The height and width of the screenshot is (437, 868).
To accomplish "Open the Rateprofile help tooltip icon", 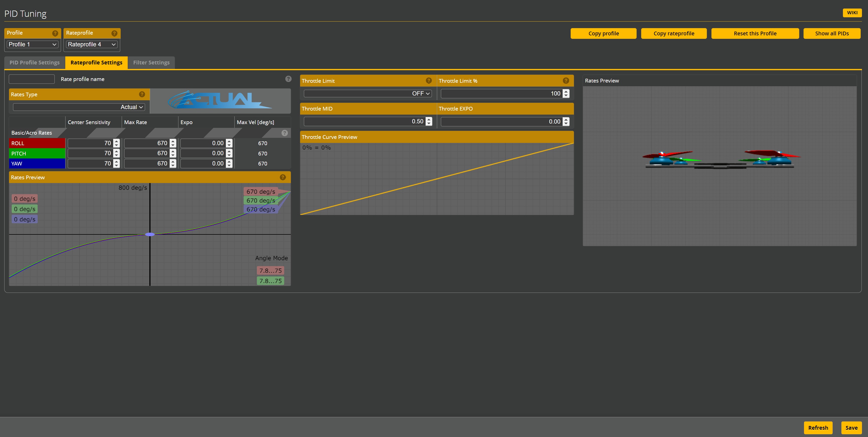I will pyautogui.click(x=115, y=33).
